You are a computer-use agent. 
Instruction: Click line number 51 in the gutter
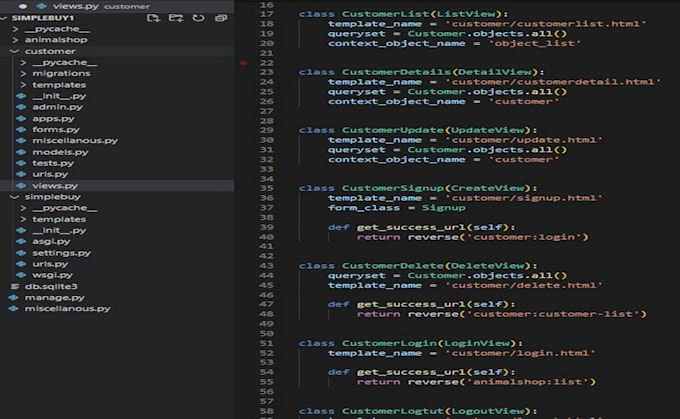tap(266, 343)
